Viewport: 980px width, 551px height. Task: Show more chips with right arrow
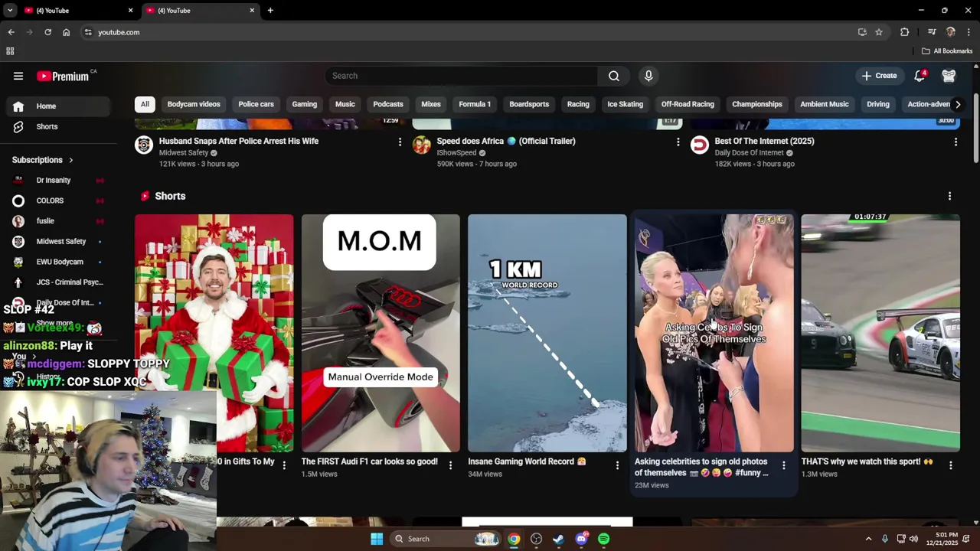pos(958,104)
